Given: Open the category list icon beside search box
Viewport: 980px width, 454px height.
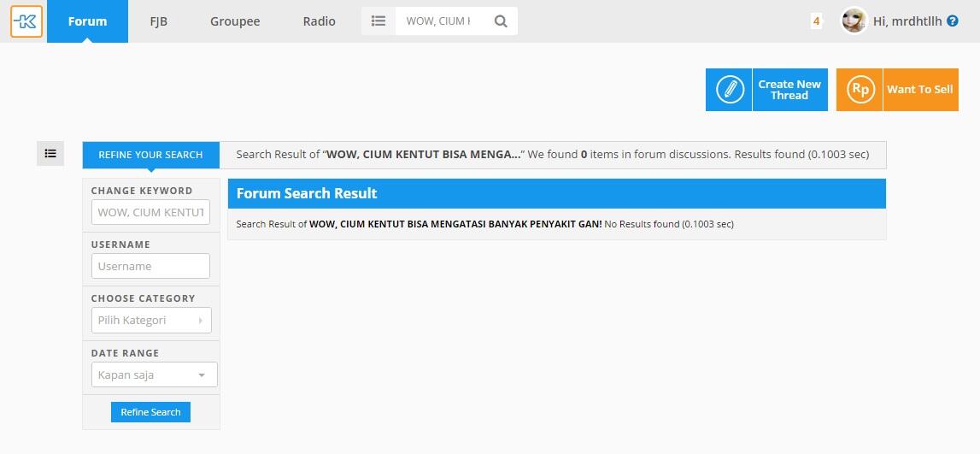Looking at the screenshot, I should click(379, 21).
